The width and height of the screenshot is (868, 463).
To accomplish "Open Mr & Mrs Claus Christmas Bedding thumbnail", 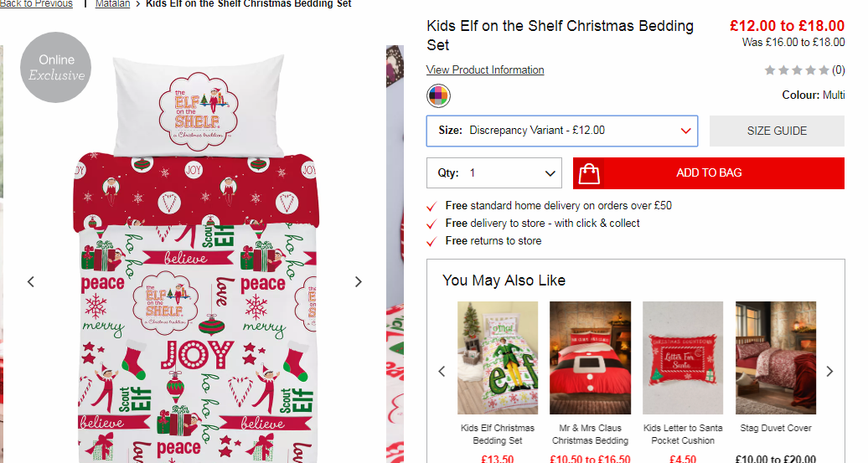I will 590,358.
